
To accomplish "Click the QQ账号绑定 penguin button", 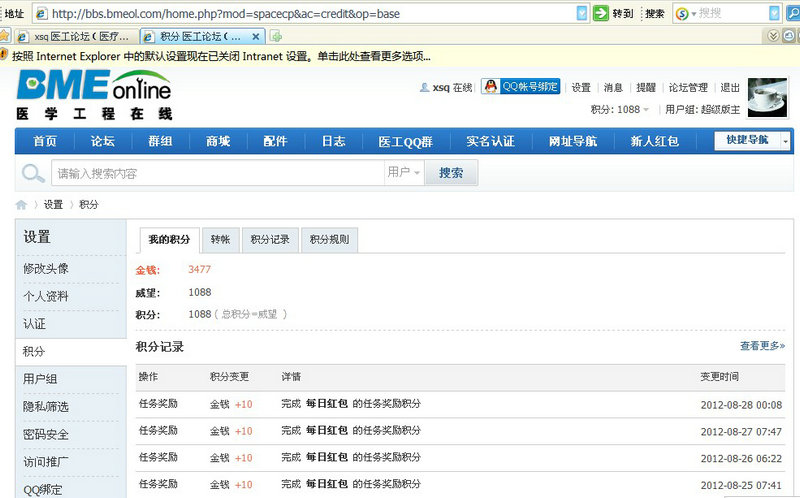I will click(520, 87).
